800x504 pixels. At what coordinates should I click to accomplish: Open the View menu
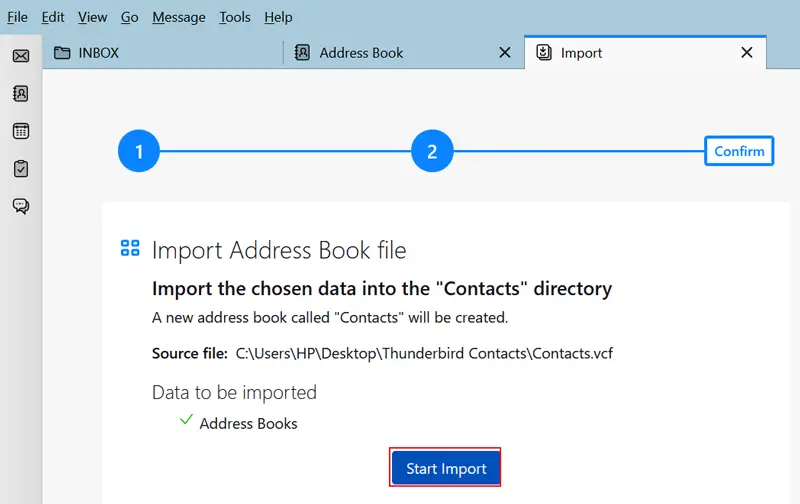point(92,17)
